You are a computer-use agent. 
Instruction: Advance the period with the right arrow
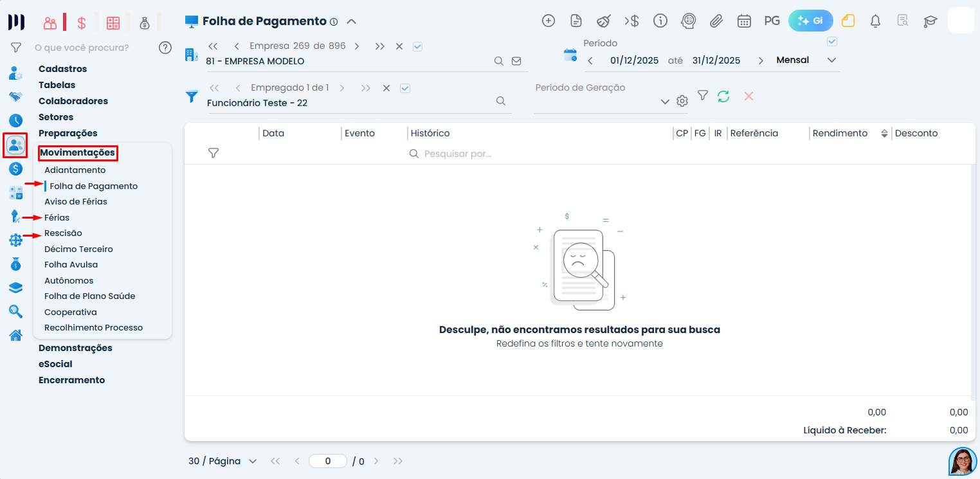pyautogui.click(x=761, y=60)
